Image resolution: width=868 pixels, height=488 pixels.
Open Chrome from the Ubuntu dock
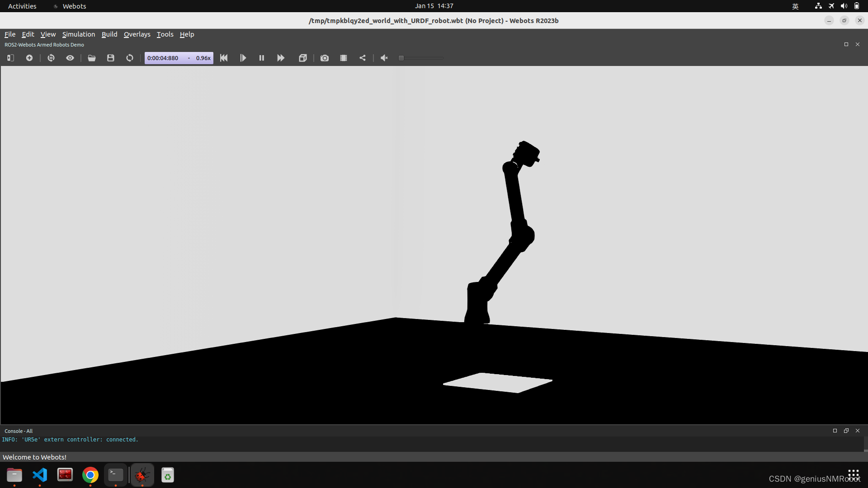pos(90,475)
